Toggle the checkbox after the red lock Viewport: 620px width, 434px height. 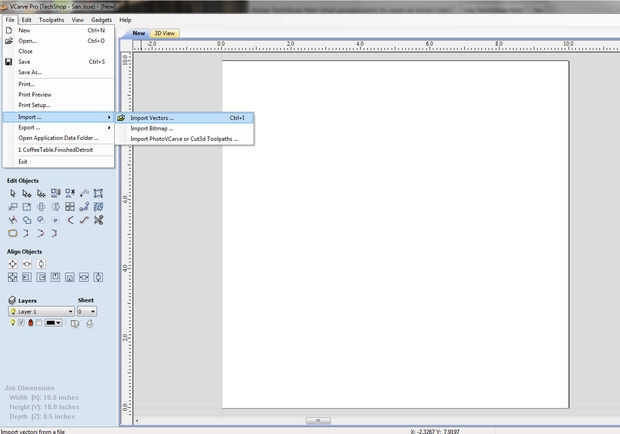point(39,323)
